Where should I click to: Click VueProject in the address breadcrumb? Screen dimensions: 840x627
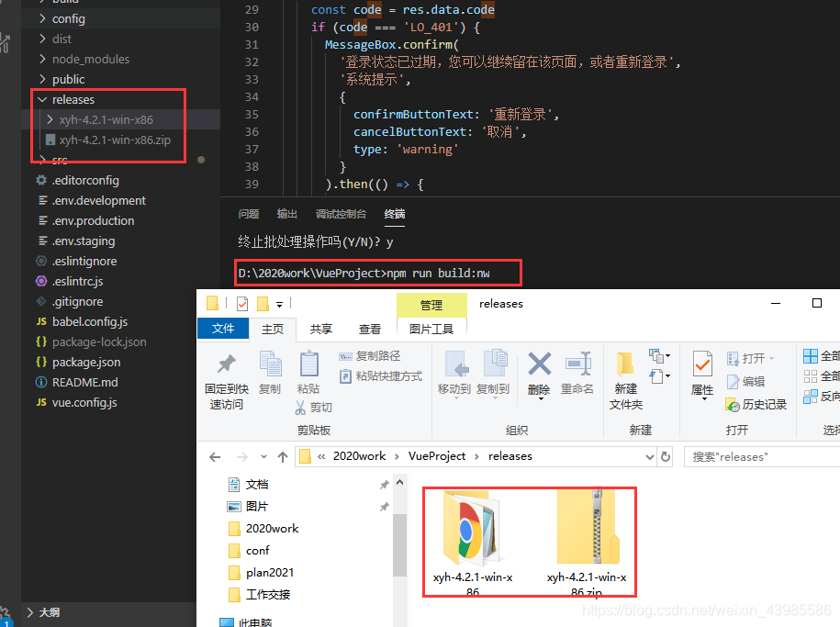437,456
